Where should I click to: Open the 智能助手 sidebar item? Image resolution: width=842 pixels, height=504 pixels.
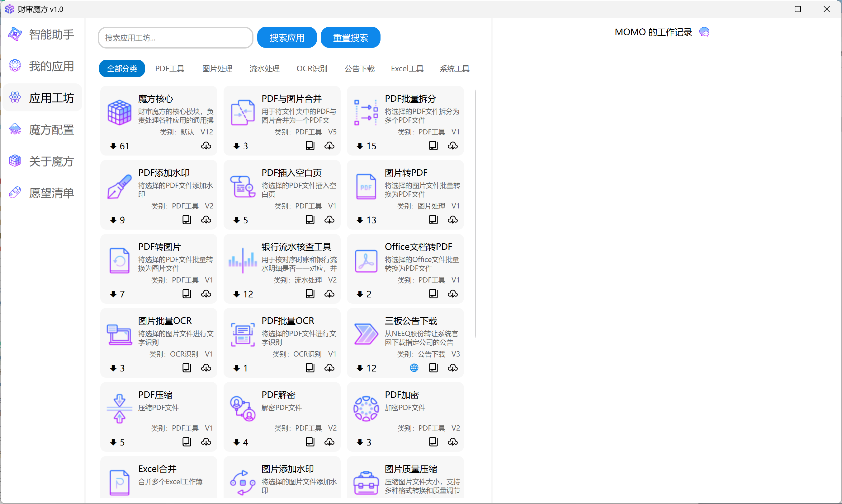pos(42,34)
